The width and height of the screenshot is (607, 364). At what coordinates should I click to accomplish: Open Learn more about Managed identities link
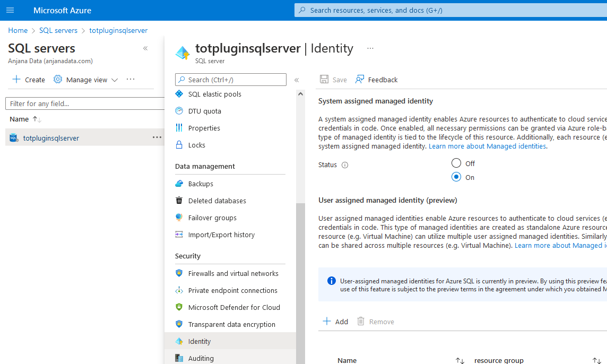(x=487, y=146)
